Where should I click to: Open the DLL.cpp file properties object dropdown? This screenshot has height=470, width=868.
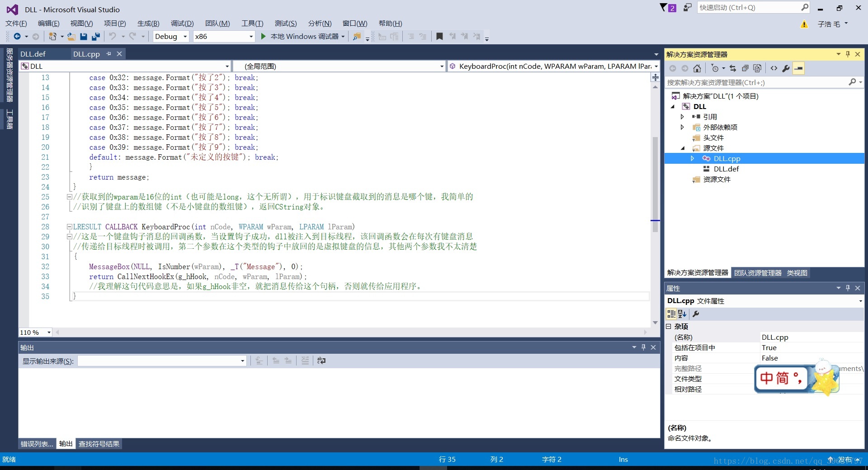click(860, 301)
